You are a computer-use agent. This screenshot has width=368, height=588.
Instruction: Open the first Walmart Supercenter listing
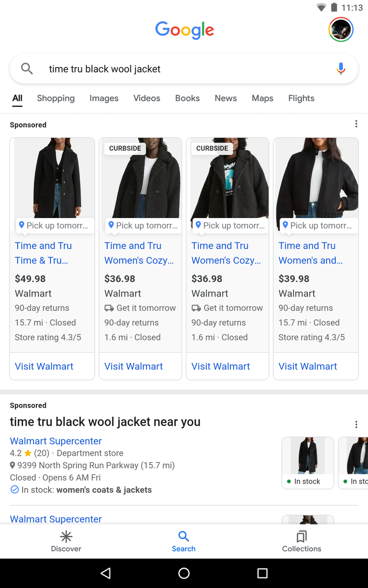[x=56, y=441]
